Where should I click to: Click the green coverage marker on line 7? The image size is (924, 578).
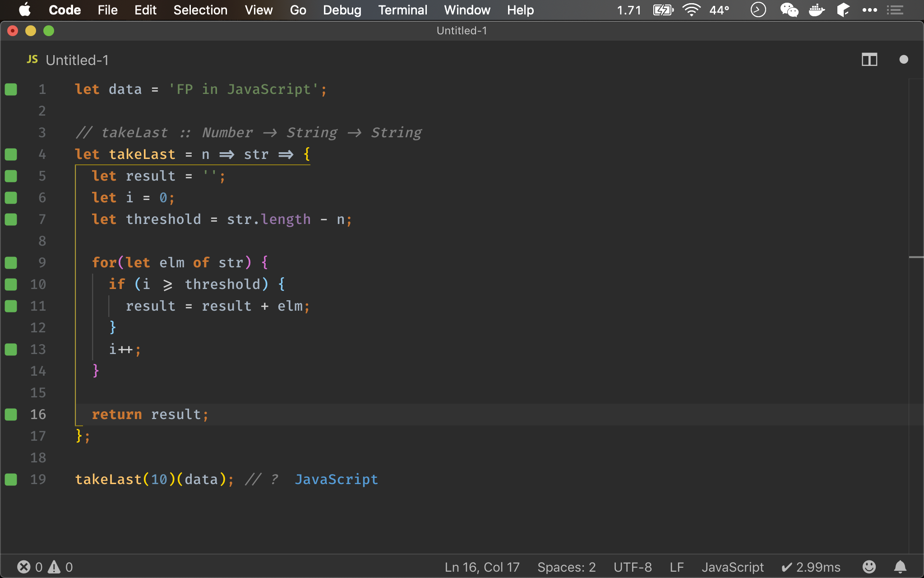(x=11, y=219)
